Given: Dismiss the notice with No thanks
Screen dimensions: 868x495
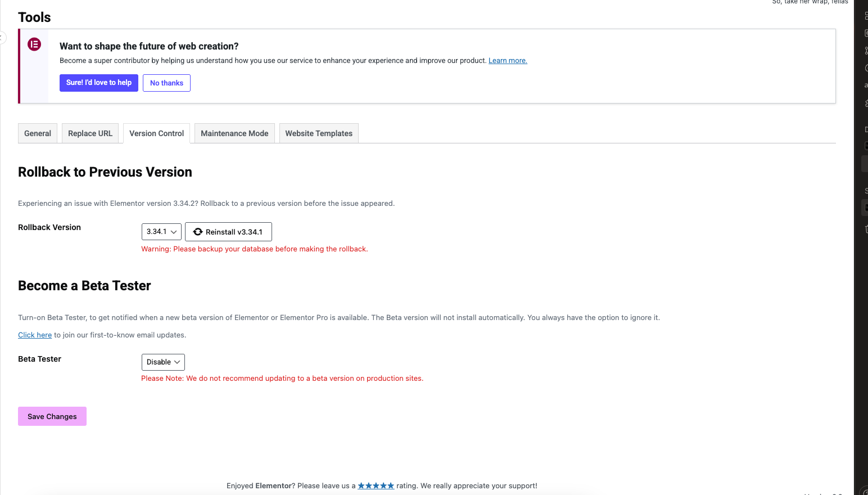Looking at the screenshot, I should [x=166, y=83].
